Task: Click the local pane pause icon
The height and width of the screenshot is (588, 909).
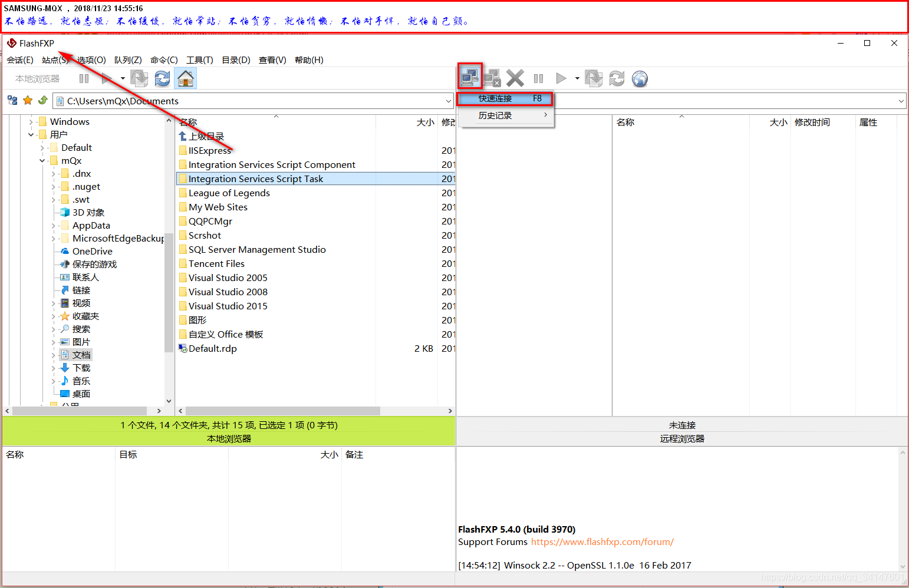Action: point(84,78)
